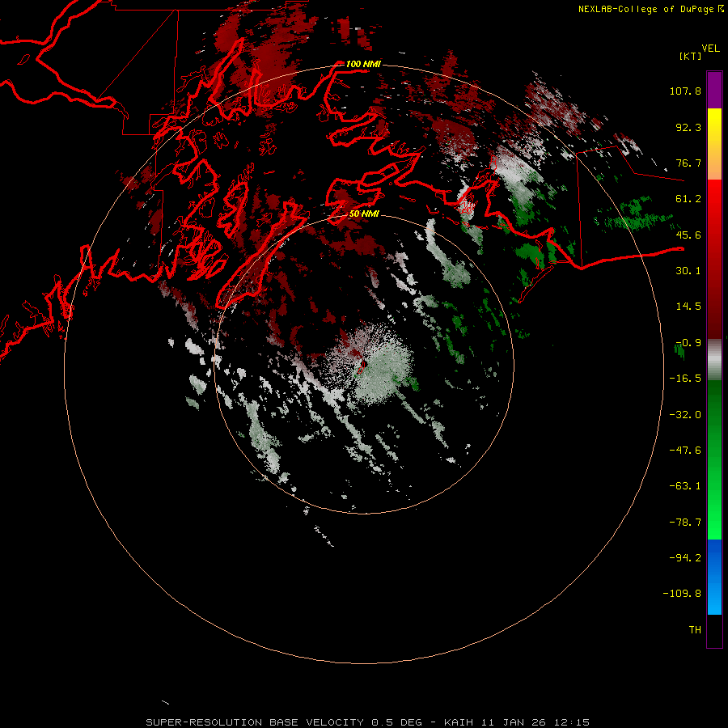Click the -0.9 velocity scale value
This screenshot has width=728, height=728.
[x=688, y=343]
